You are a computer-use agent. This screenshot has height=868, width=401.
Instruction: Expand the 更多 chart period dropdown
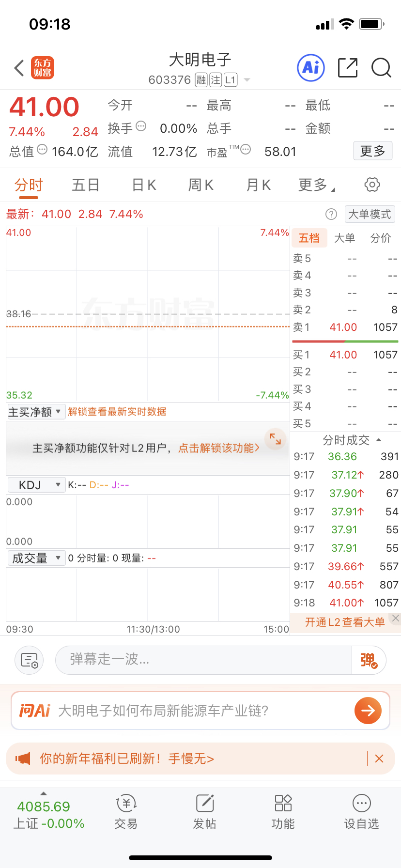(317, 185)
